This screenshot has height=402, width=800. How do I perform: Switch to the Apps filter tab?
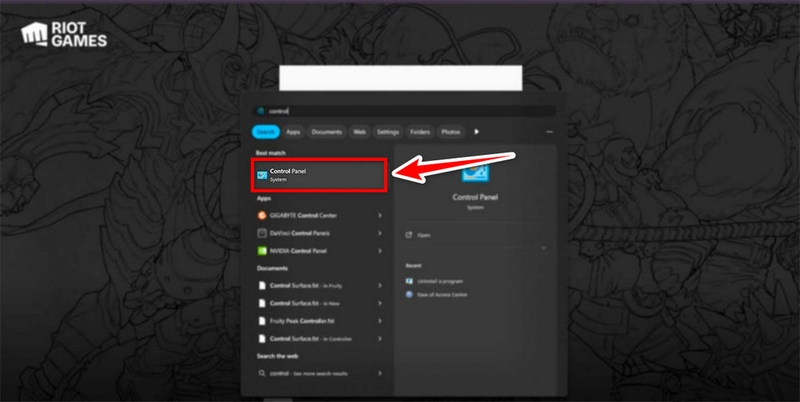tap(293, 132)
